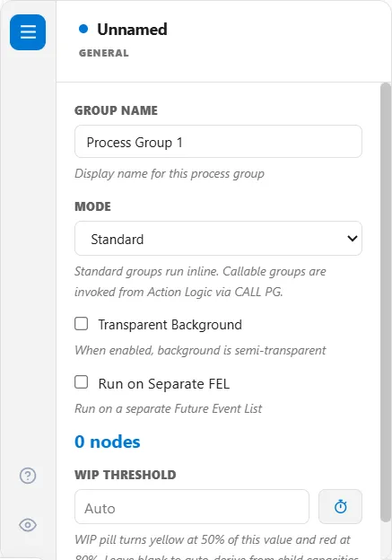The image size is (392, 560).
Task: Click the GROUP NAME heading label
Action: pyautogui.click(x=116, y=110)
